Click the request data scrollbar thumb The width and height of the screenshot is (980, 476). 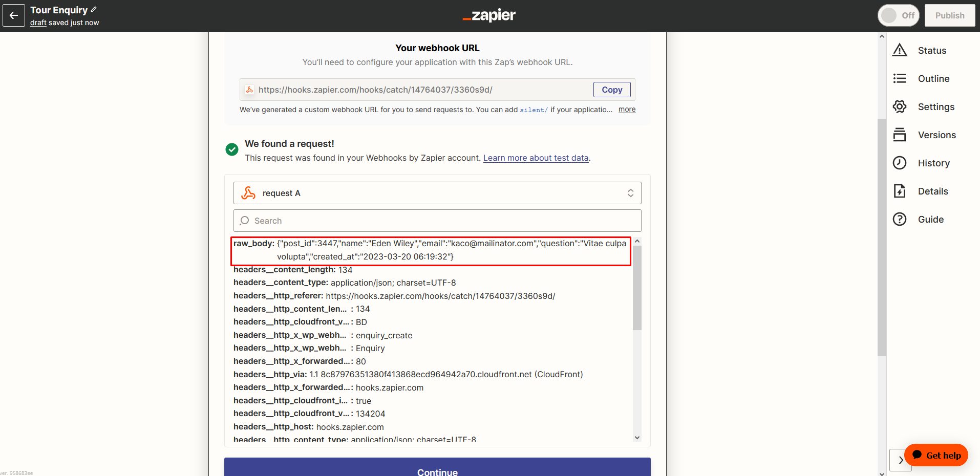point(637,288)
